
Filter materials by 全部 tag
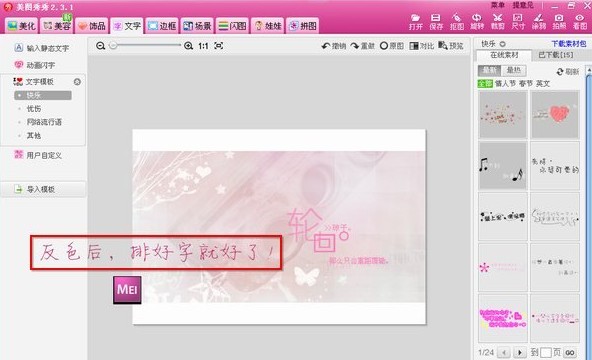coord(485,83)
